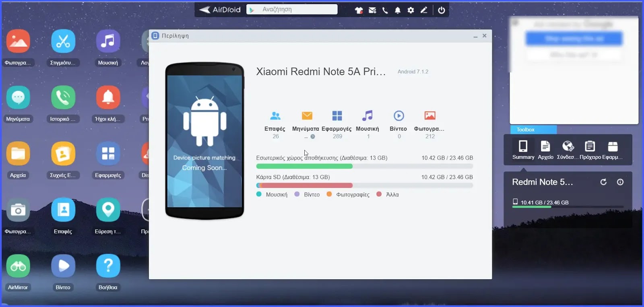644x307 pixels.
Task: Click the t-shirt theme icon in top bar
Action: [x=359, y=10]
